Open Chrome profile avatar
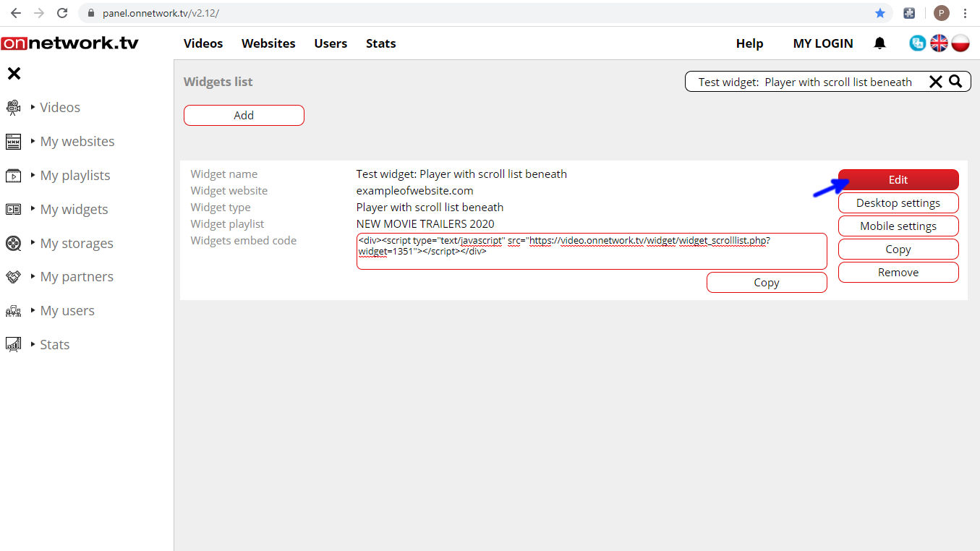This screenshot has height=551, width=980. 941,13
